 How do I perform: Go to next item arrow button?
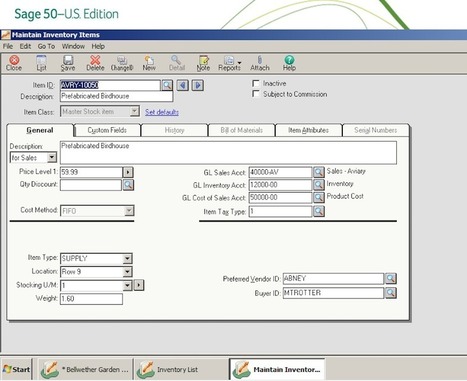[198, 85]
